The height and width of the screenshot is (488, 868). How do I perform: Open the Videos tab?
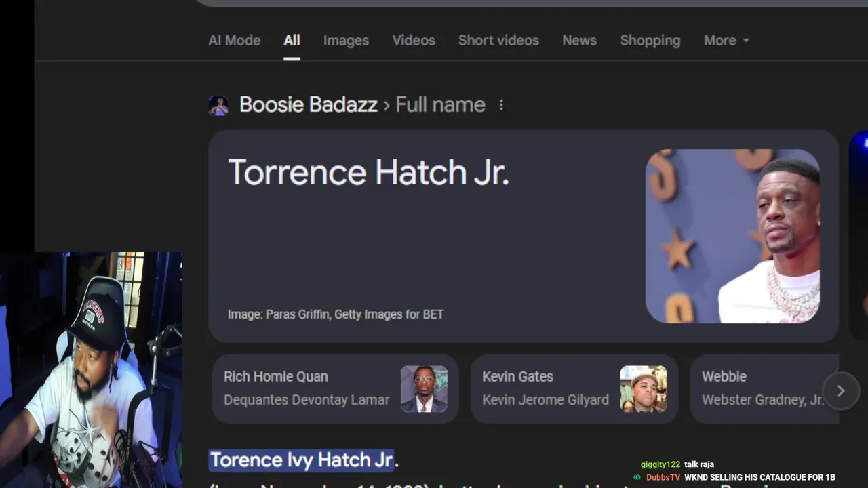tap(414, 40)
